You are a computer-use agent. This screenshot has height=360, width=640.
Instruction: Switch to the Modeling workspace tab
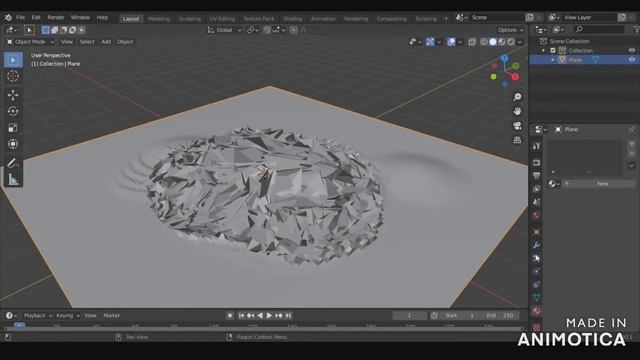pos(159,19)
